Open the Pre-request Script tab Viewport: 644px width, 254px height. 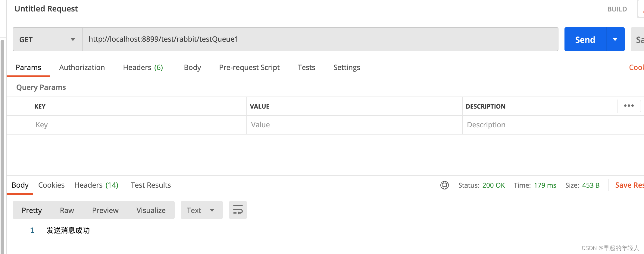click(249, 67)
